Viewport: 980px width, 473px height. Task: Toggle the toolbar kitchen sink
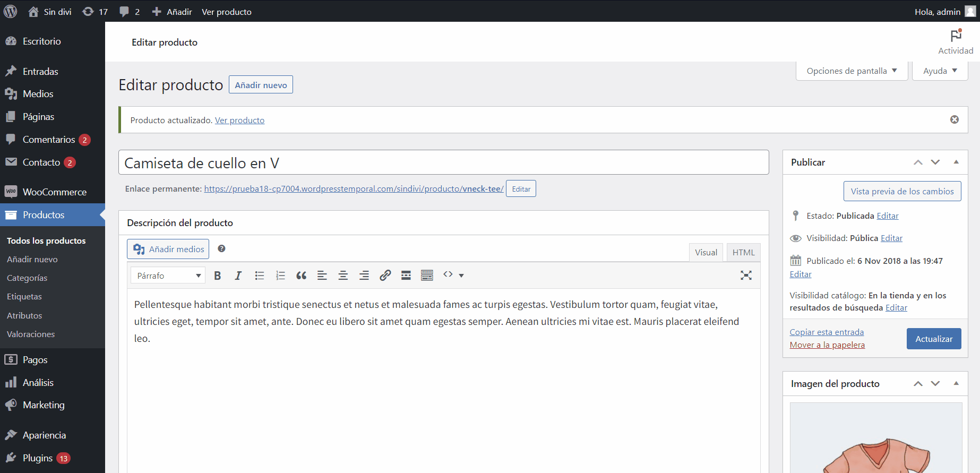pos(427,276)
